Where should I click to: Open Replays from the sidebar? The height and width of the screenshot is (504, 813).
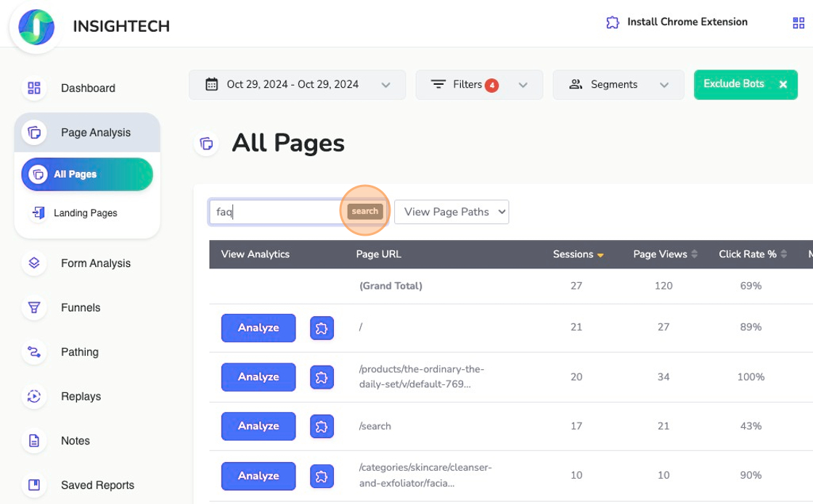click(x=81, y=397)
